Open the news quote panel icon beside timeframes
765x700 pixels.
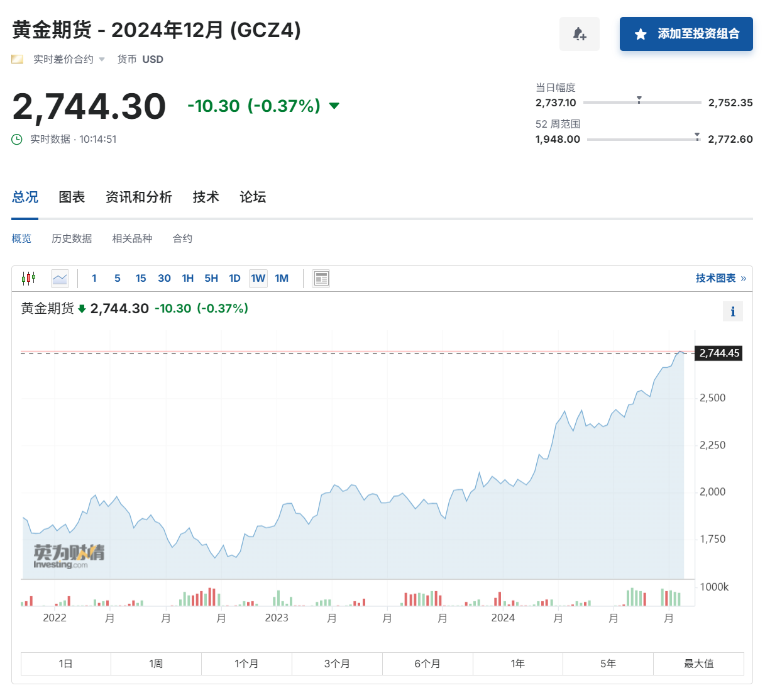pyautogui.click(x=321, y=277)
